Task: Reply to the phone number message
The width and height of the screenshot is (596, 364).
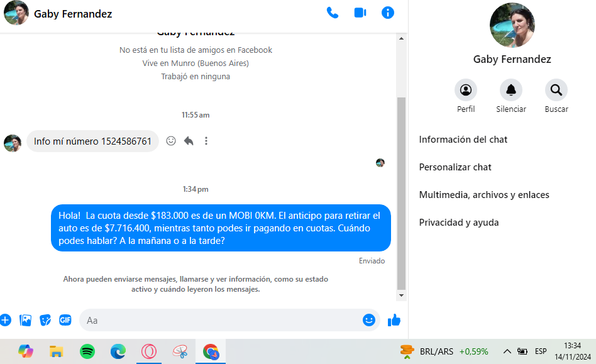Action: pos(189,141)
